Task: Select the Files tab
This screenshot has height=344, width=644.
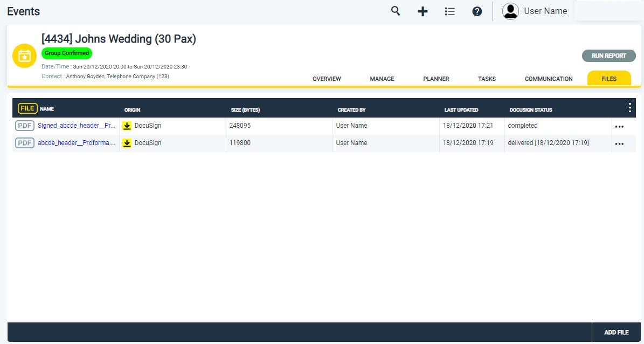Action: (609, 79)
